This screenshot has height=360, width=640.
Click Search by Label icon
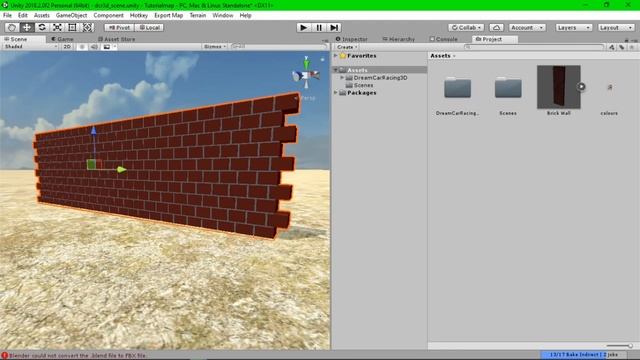(622, 47)
